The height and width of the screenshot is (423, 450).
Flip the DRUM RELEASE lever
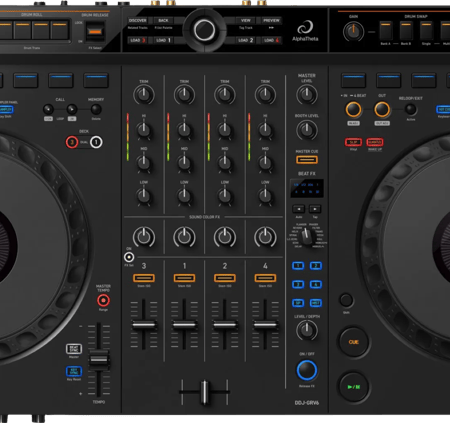click(x=95, y=32)
